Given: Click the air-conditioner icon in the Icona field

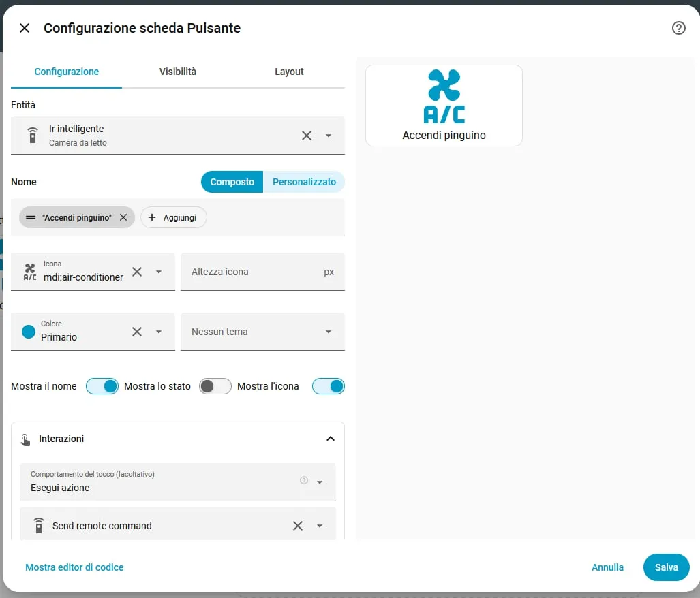Looking at the screenshot, I should 30,272.
